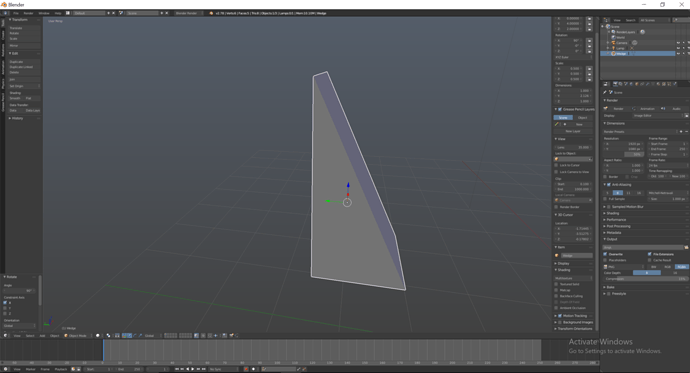The width and height of the screenshot is (690, 373).
Task: Click the viewport shading sphere icon
Action: pyautogui.click(x=98, y=336)
